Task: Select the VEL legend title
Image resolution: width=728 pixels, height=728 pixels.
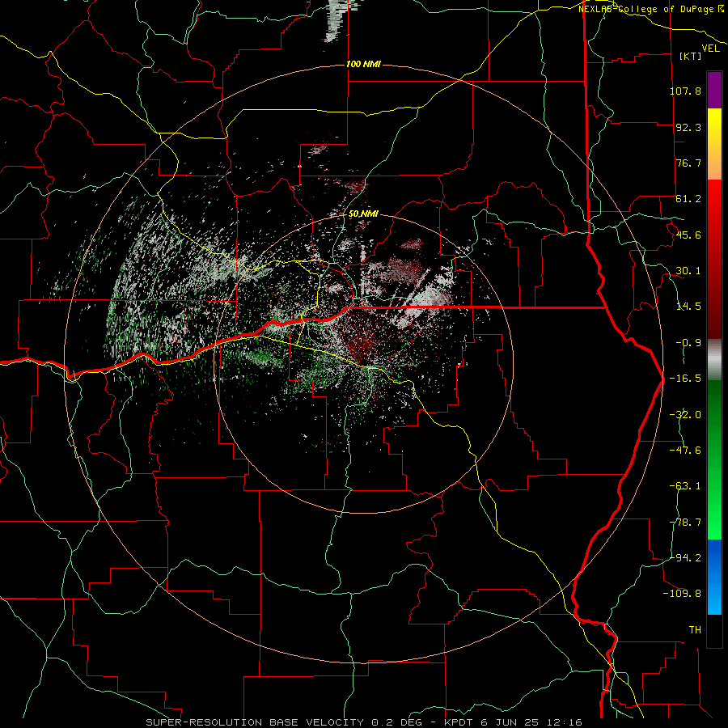Action: click(710, 48)
